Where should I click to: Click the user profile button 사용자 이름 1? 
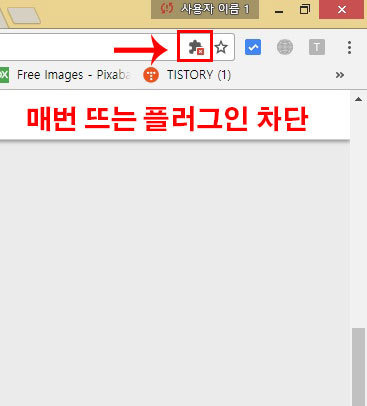coord(205,9)
